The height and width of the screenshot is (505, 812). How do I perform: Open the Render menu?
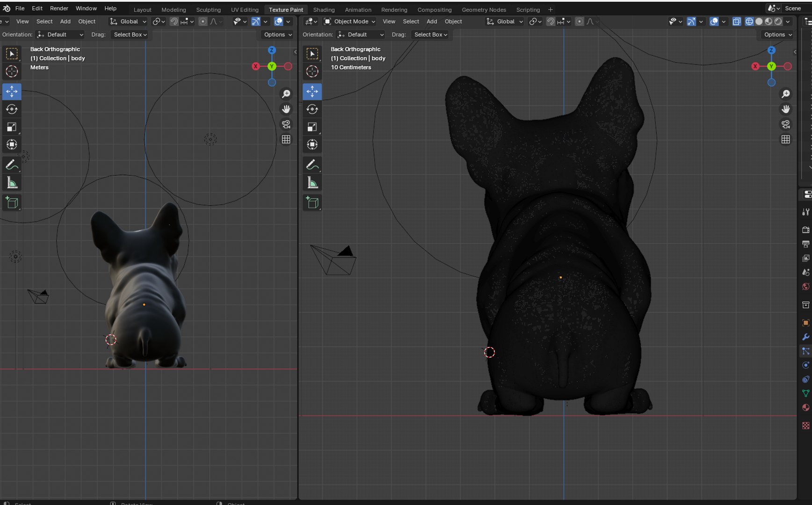(59, 8)
